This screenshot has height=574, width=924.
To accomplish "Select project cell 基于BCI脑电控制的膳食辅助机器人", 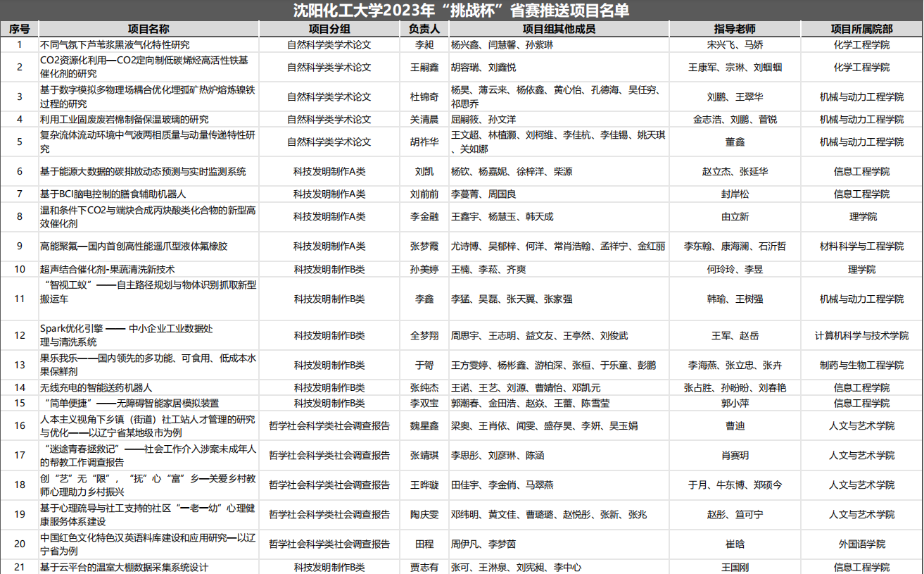I will click(x=113, y=194).
